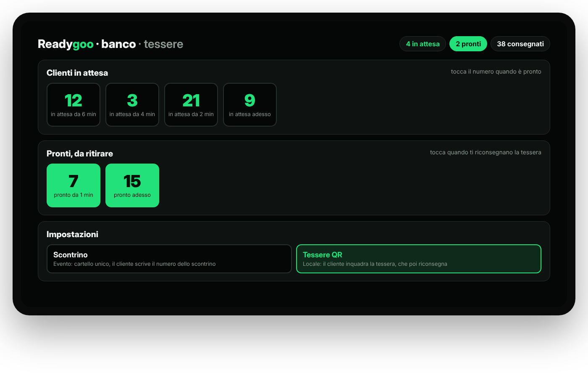Click the 'Clienti in attesa' heading
The image size is (588, 373).
[x=77, y=73]
